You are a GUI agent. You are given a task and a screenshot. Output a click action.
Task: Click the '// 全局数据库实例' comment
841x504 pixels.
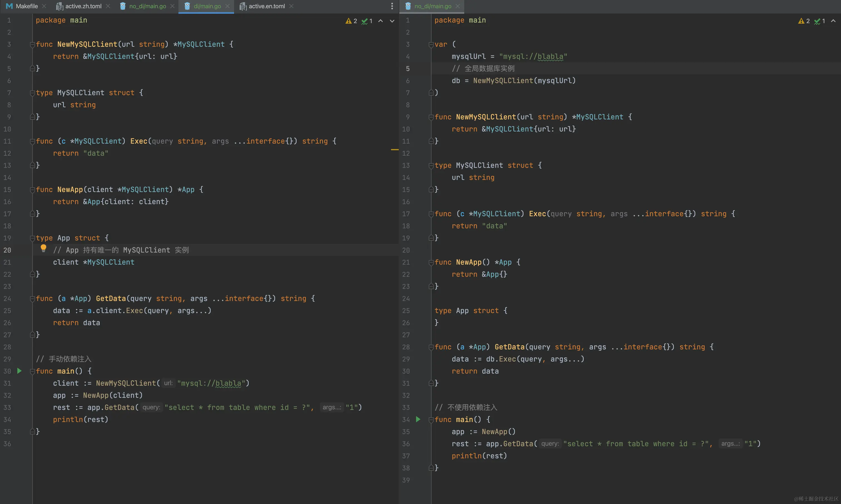483,68
